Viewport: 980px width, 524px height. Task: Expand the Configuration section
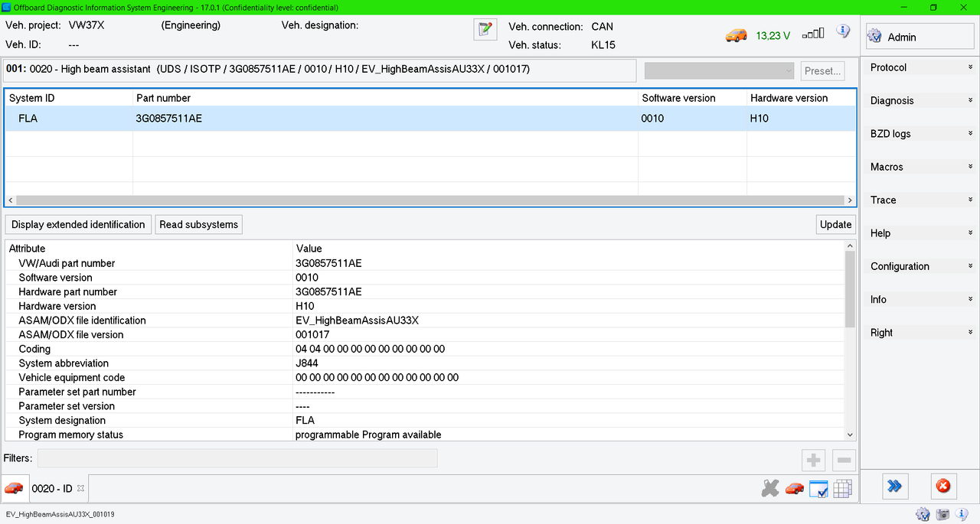[x=922, y=266]
